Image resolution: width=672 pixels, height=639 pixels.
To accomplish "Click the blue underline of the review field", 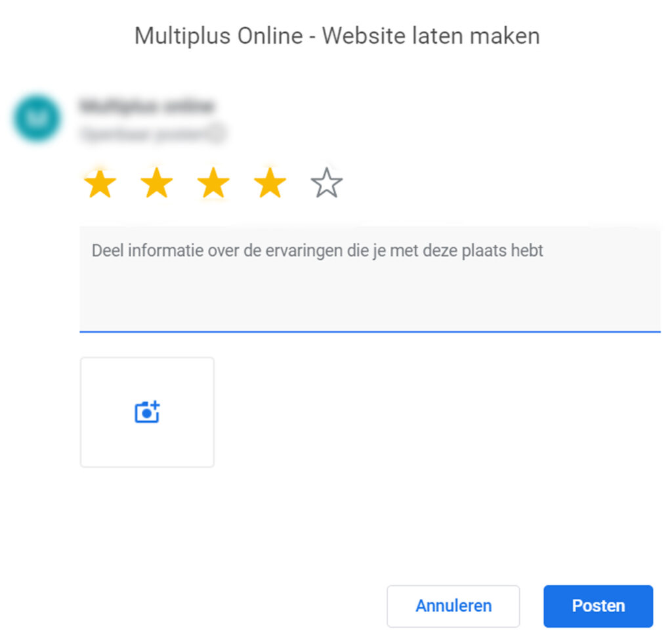I will 370,331.
